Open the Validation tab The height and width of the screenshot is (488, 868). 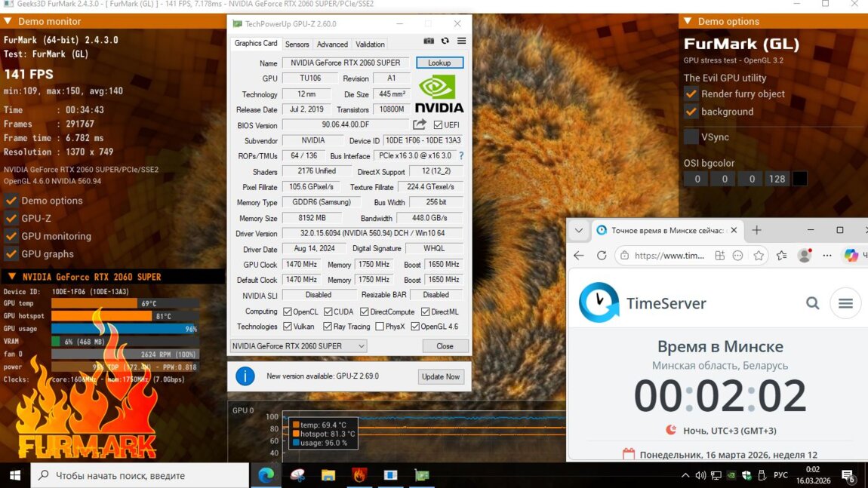click(370, 45)
